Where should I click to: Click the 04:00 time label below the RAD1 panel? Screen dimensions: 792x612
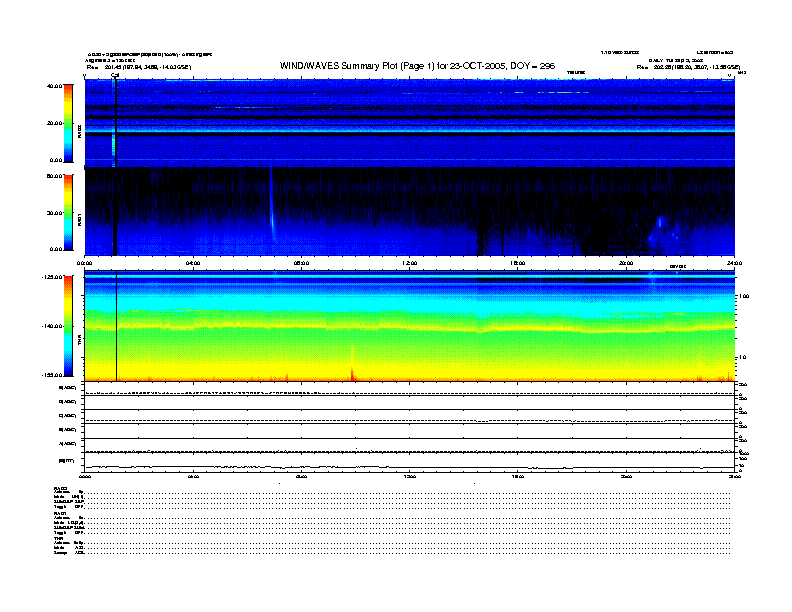pyautogui.click(x=193, y=263)
